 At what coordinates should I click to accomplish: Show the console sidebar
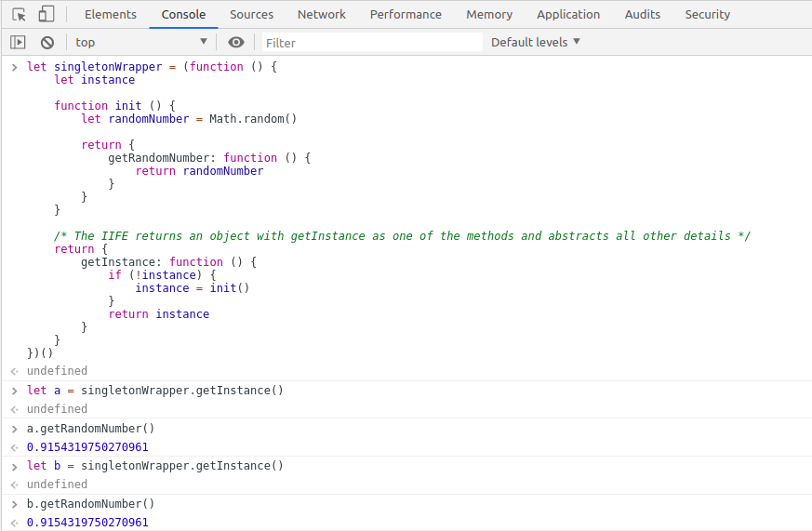click(x=18, y=42)
